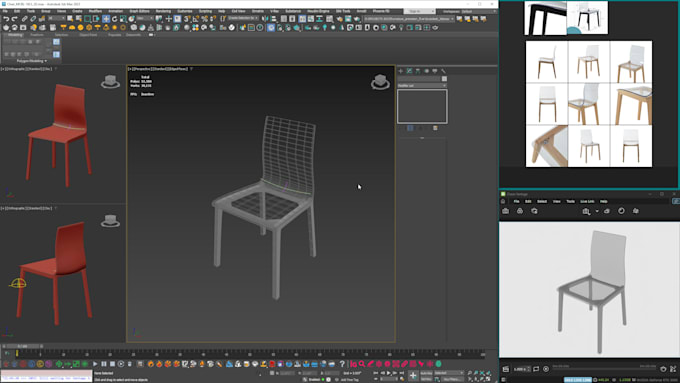680x383 pixels.
Task: Click the time slider handle
Action: click(23, 346)
